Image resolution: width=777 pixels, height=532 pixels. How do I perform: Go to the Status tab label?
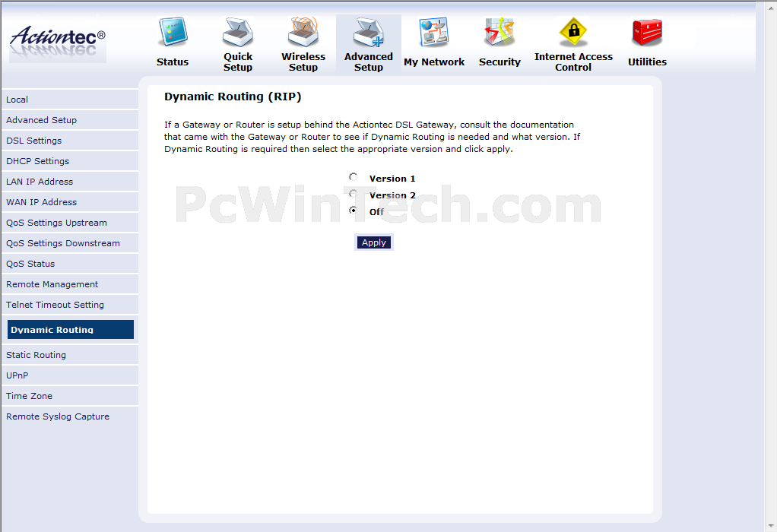click(x=173, y=62)
